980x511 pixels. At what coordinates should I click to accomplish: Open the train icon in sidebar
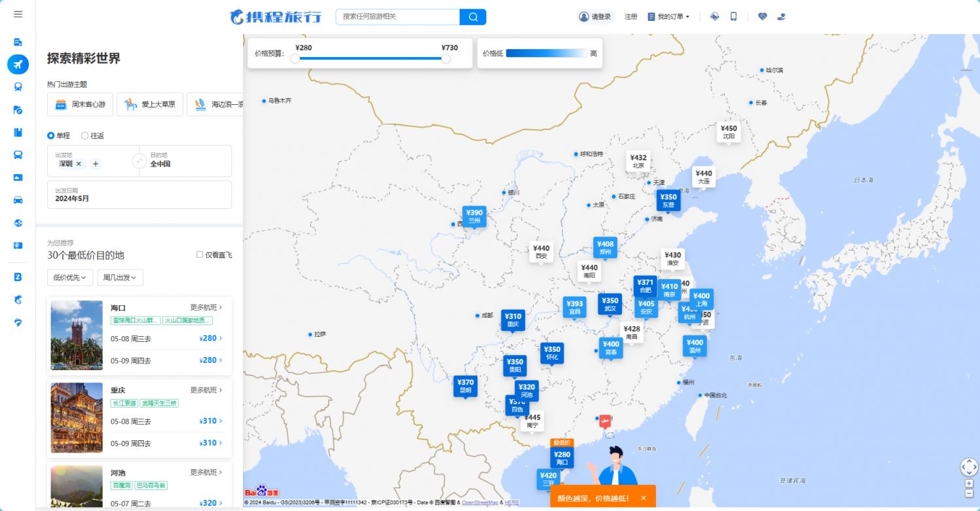point(18,86)
